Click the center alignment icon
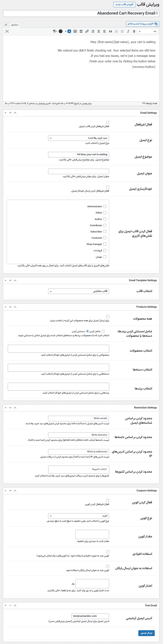The width and height of the screenshot is (163, 644). 99,31
